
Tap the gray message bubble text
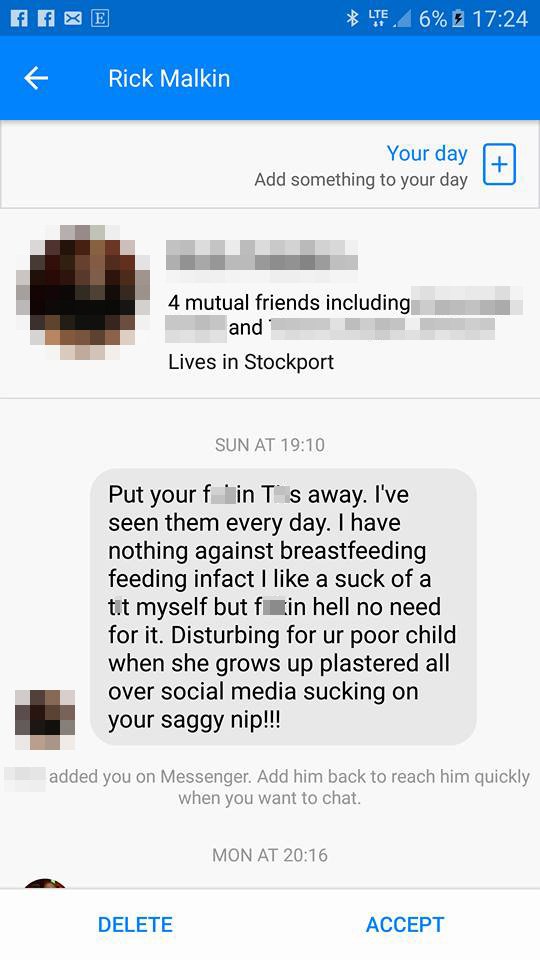(283, 607)
